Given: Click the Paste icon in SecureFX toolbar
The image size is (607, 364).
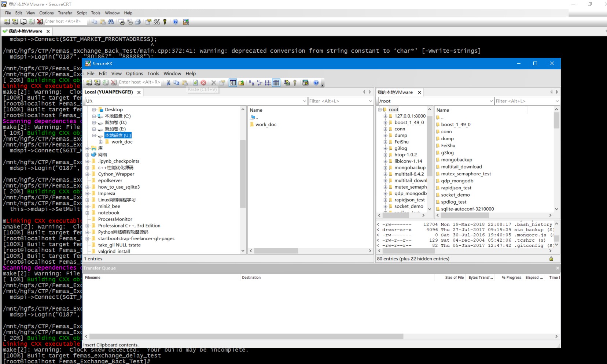Looking at the screenshot, I should 185,83.
